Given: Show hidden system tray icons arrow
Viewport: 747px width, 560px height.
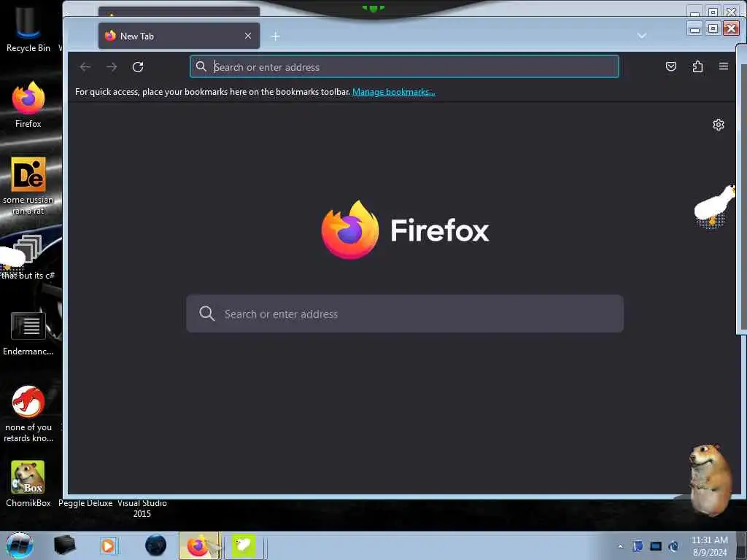Looking at the screenshot, I should [620, 546].
